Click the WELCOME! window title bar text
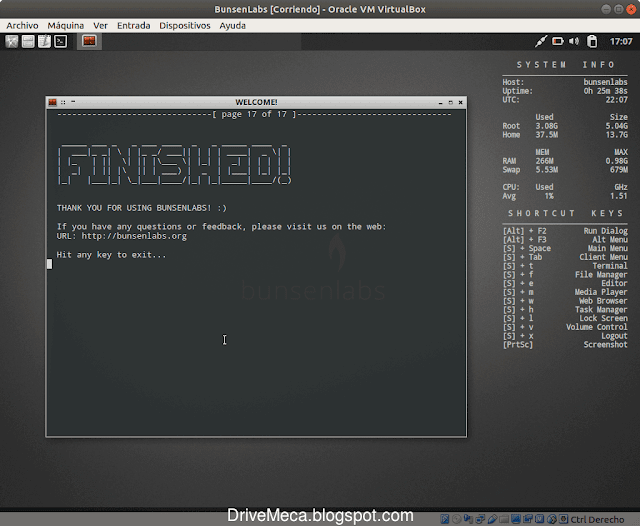The height and width of the screenshot is (526, 640). (256, 102)
